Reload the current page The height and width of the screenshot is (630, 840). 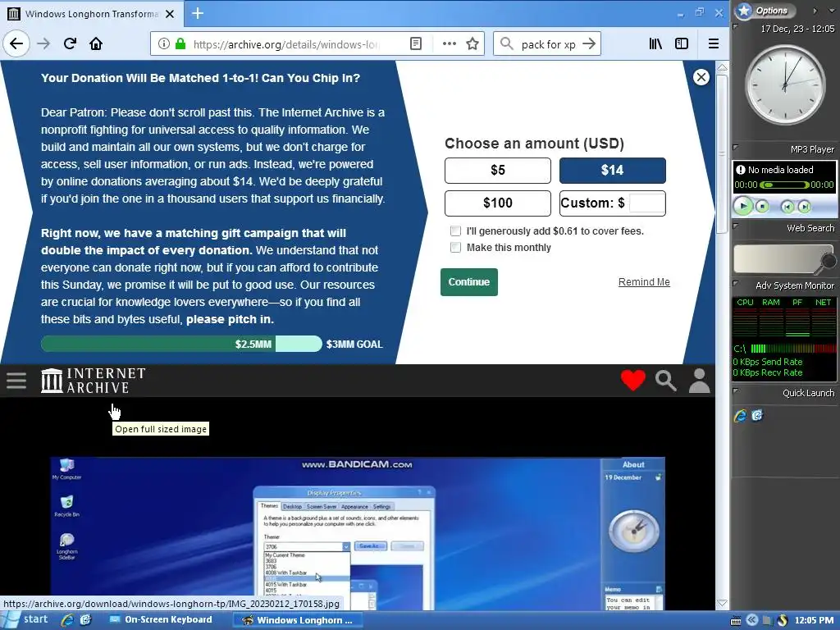point(70,43)
